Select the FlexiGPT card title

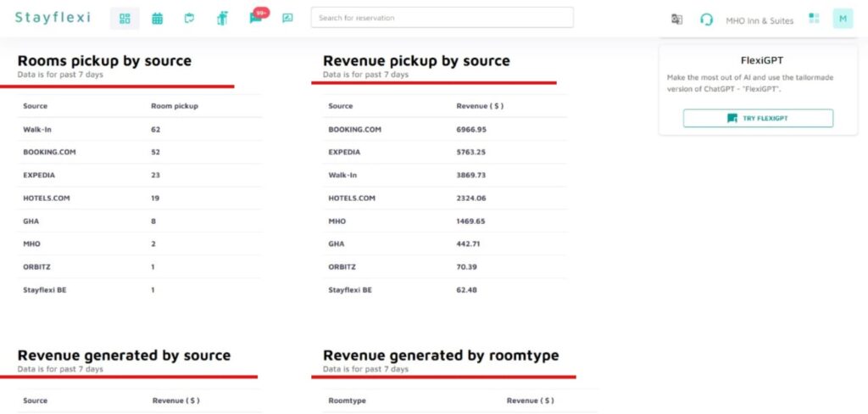[762, 60]
